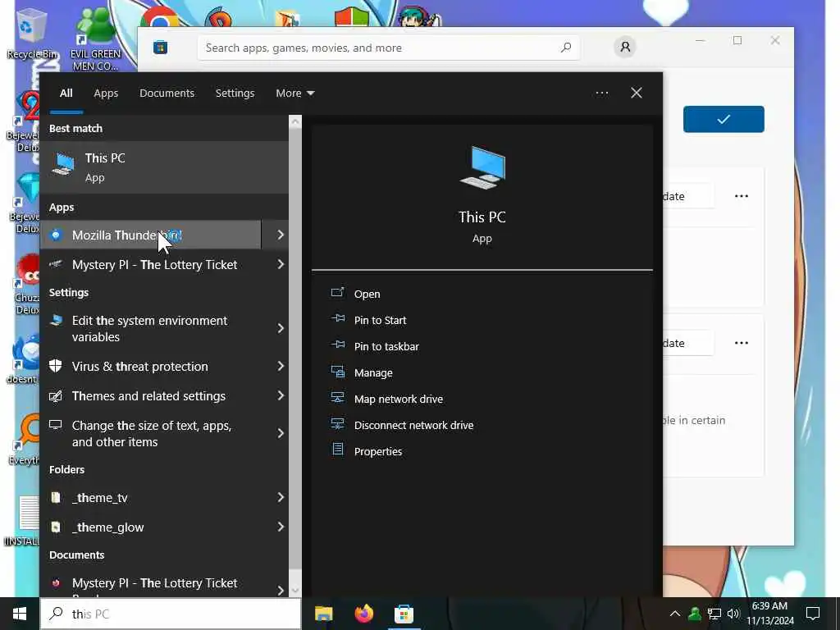840x630 pixels.
Task: Pin This PC to Start
Action: click(x=380, y=321)
